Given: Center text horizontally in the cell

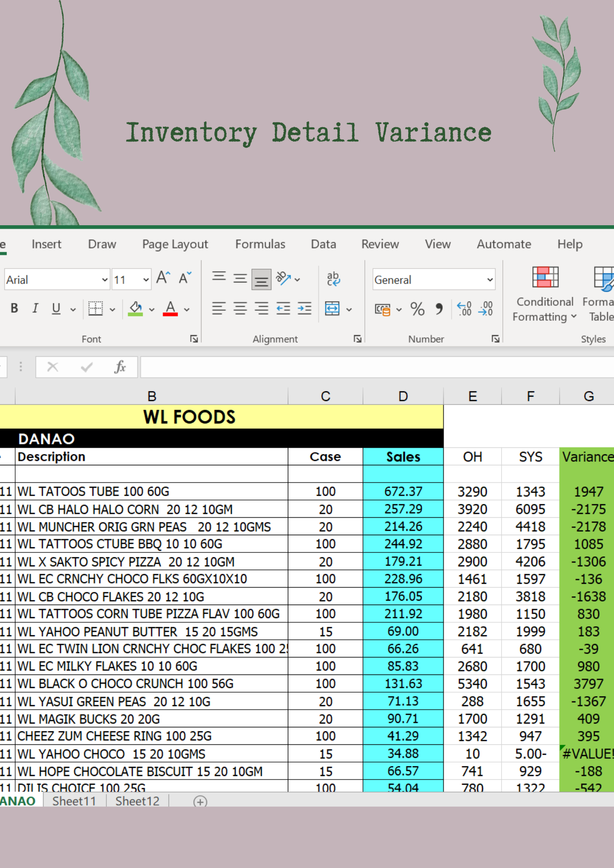Looking at the screenshot, I should [x=240, y=309].
